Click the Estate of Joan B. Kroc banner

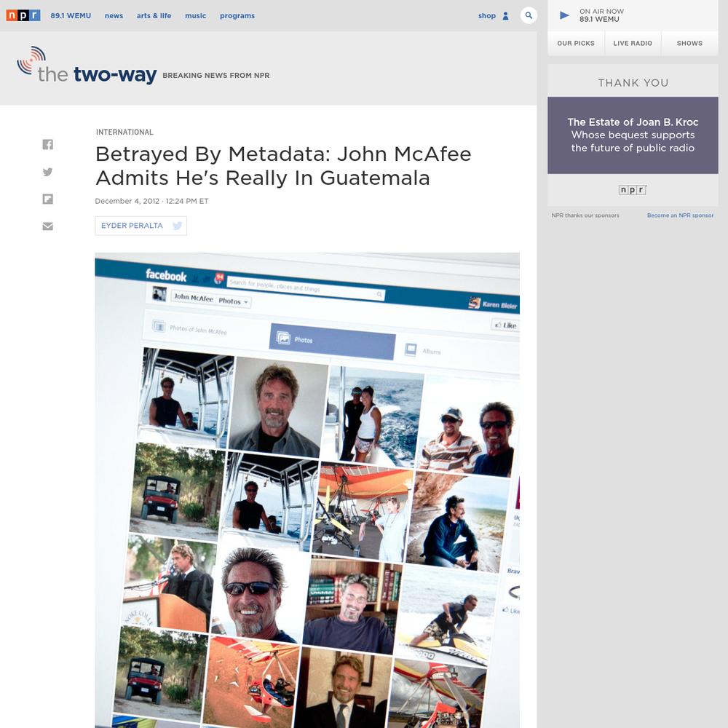633,135
